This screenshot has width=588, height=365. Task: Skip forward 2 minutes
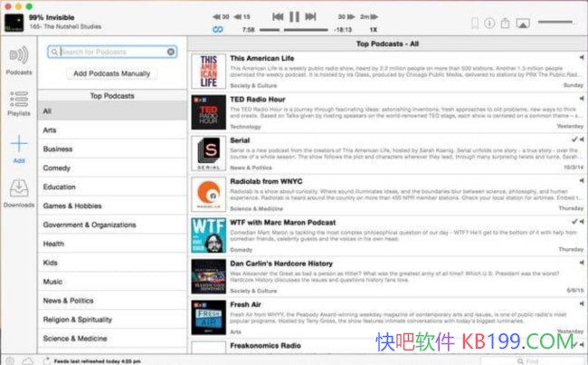365,16
